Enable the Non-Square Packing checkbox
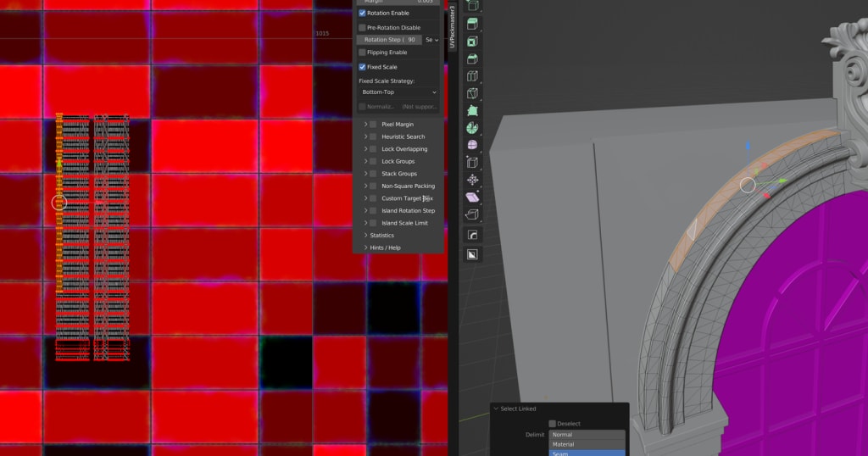This screenshot has height=456, width=868. 373,186
